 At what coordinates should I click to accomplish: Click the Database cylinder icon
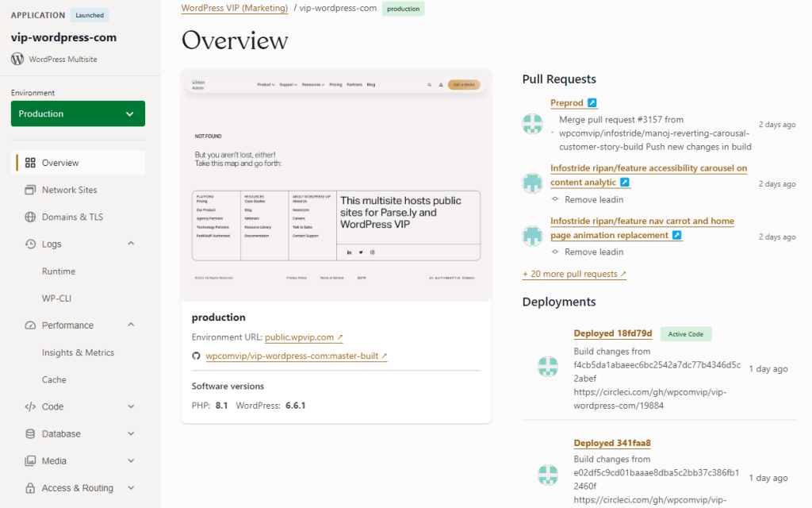30,433
